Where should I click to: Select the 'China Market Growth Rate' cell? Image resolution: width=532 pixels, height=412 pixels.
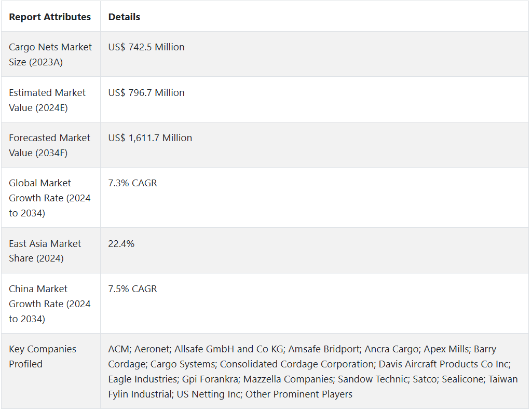(51, 304)
